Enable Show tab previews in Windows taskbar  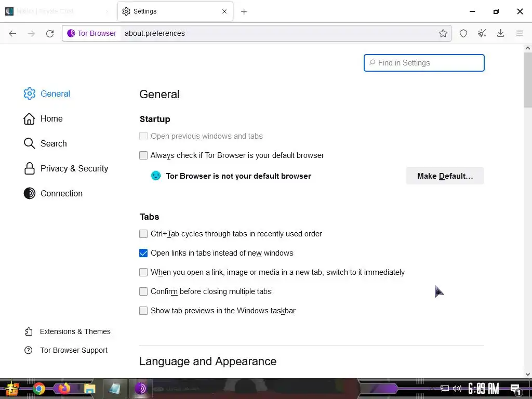(143, 311)
